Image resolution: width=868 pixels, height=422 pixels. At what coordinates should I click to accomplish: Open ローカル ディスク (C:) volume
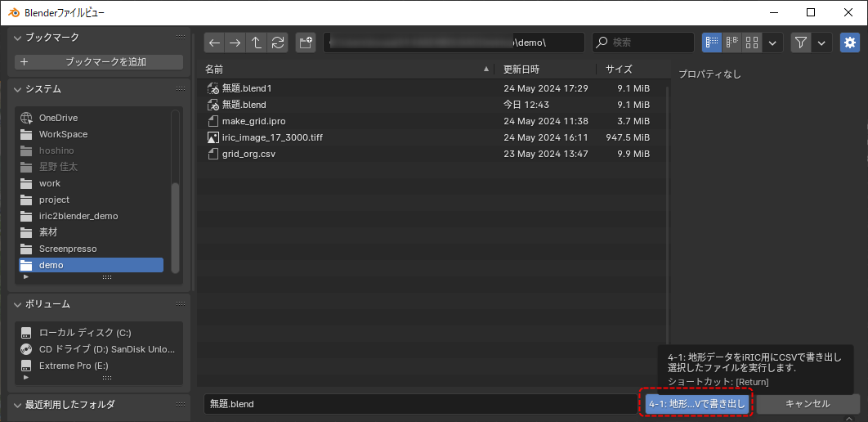pos(100,333)
